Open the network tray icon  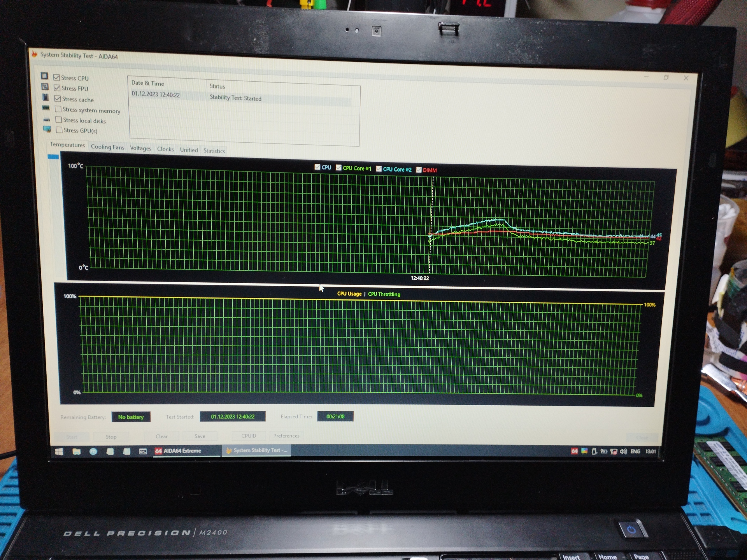point(614,451)
